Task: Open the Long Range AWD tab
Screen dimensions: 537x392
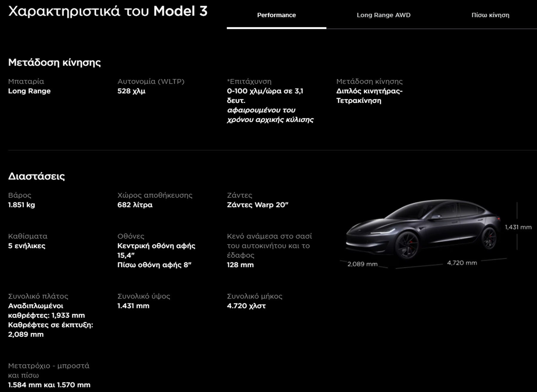Action: [x=383, y=15]
